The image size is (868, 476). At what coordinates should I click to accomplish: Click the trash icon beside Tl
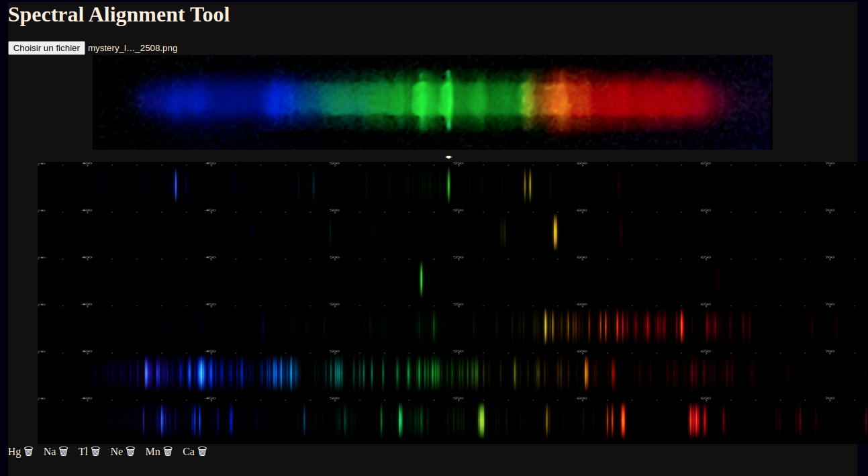(x=95, y=452)
